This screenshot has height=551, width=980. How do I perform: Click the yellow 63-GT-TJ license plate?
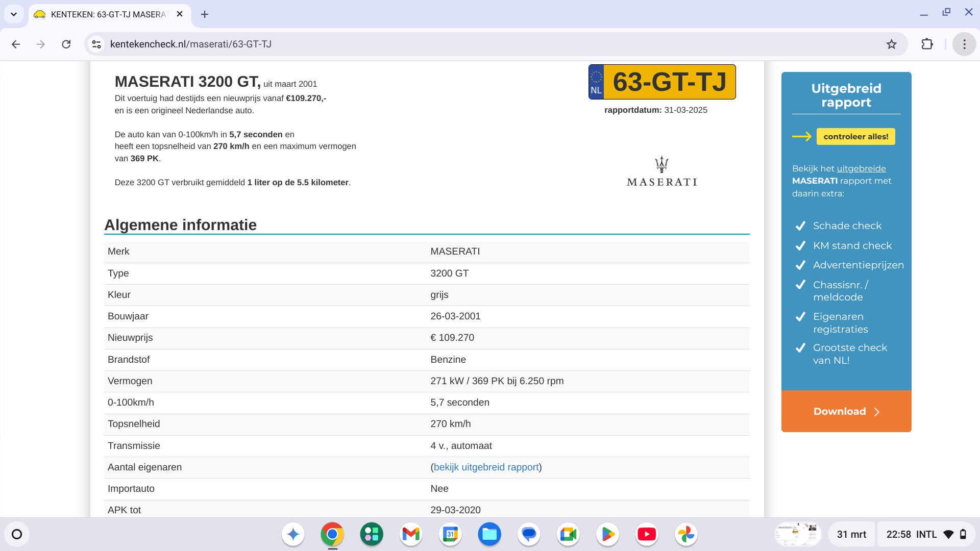click(x=662, y=82)
